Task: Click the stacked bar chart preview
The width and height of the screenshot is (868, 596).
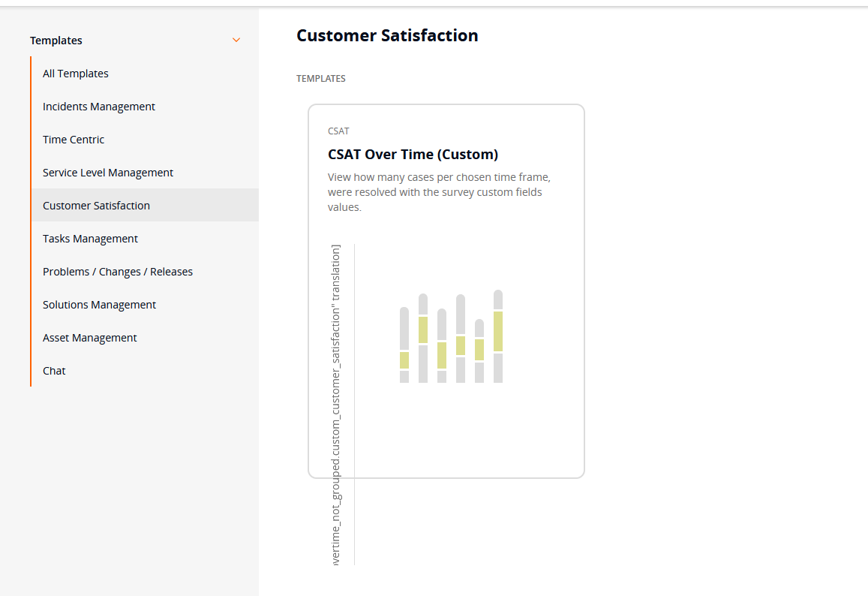Action: click(x=450, y=338)
